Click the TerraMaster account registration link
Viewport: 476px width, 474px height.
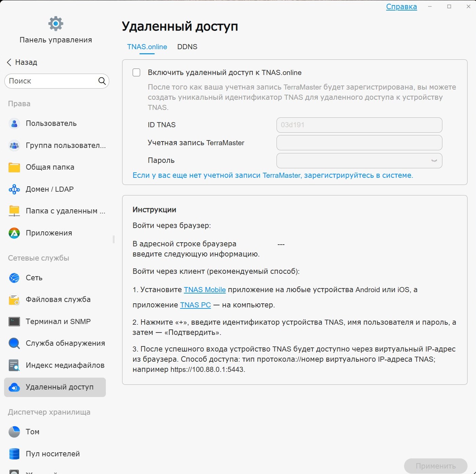point(273,175)
